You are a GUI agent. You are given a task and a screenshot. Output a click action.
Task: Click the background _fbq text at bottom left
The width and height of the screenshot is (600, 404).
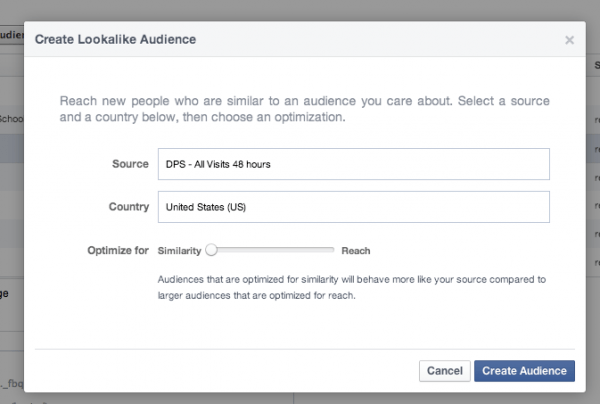click(x=11, y=383)
